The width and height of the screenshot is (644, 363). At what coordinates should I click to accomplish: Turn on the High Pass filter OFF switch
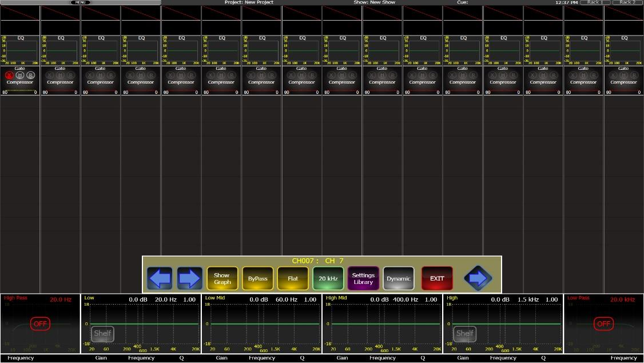click(x=40, y=324)
